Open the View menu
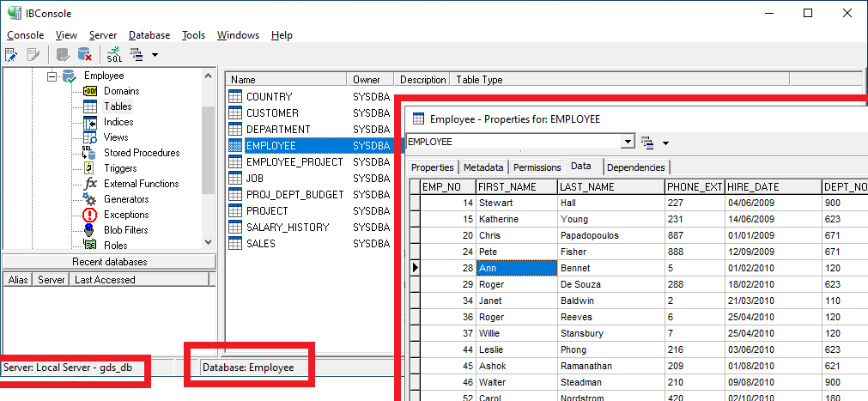 (x=66, y=35)
